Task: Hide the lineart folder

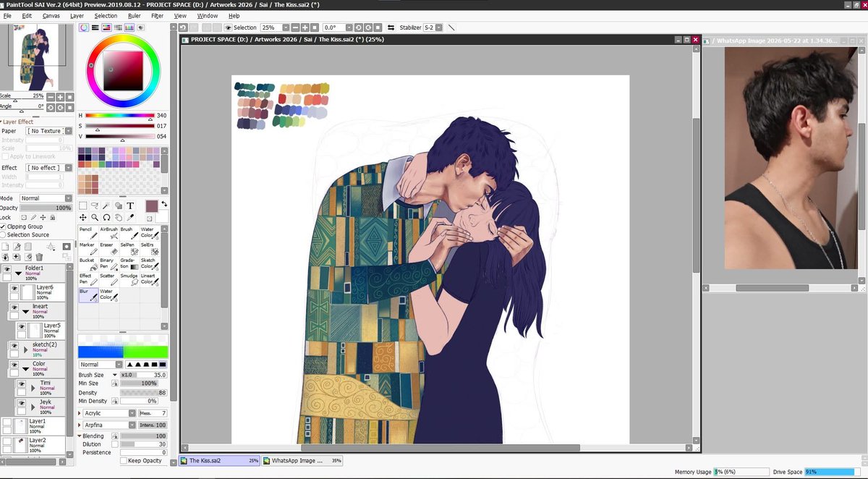Action: 14,307
